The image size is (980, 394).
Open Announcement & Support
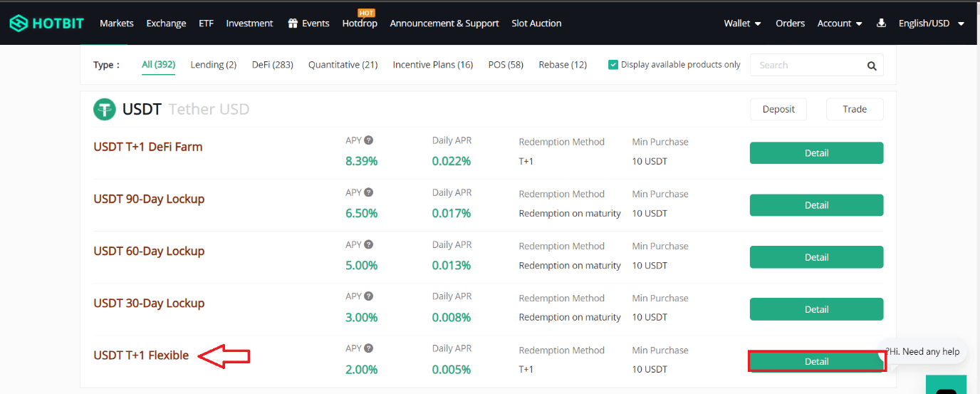[x=444, y=23]
